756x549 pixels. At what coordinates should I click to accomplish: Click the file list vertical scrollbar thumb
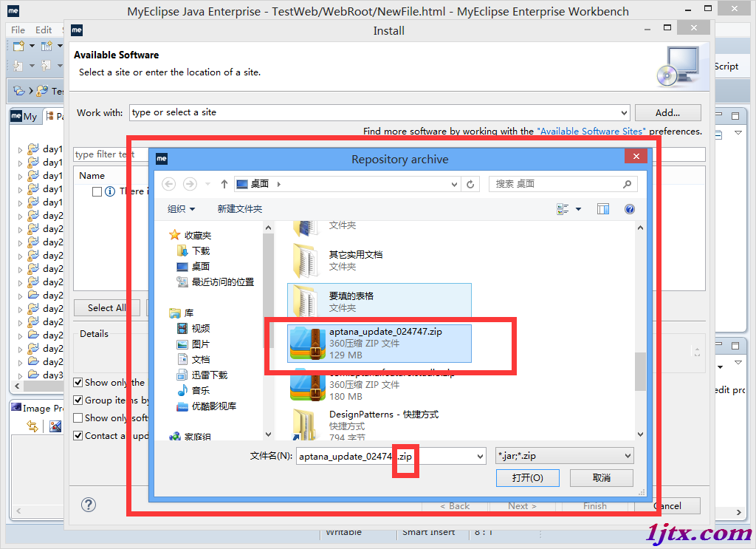(x=640, y=372)
